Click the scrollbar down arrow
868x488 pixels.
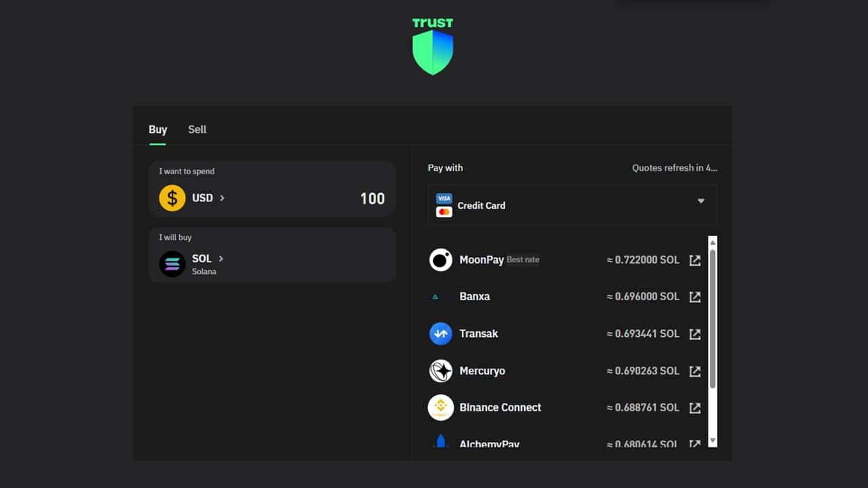[713, 441]
